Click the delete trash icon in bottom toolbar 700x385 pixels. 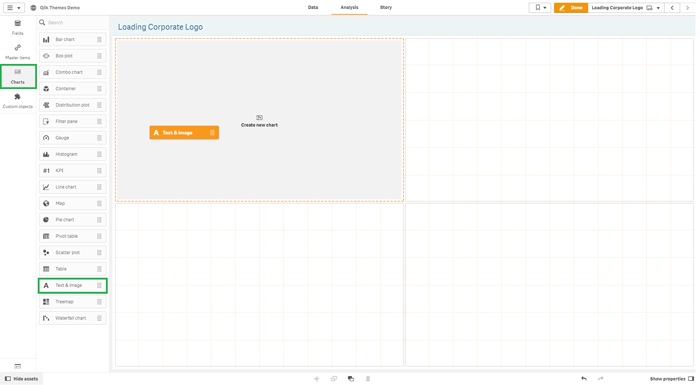[368, 379]
